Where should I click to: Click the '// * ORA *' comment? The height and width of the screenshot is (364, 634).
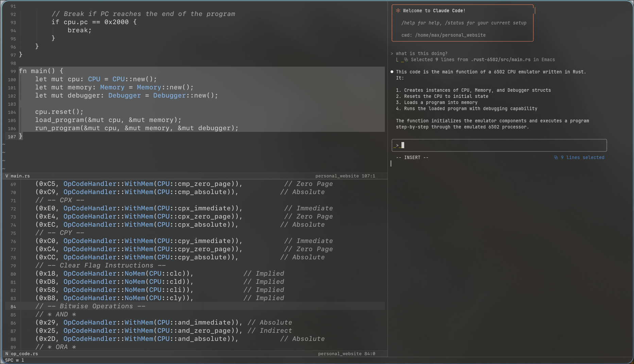56,347
